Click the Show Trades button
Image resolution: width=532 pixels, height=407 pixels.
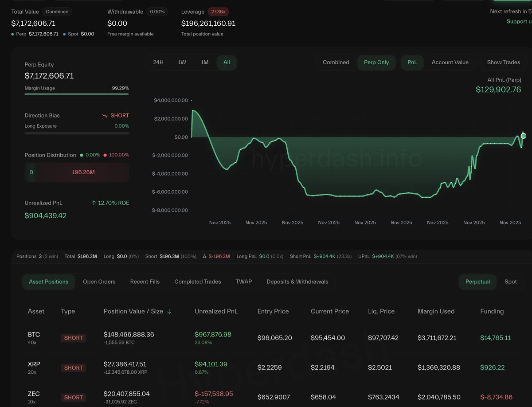pyautogui.click(x=503, y=63)
